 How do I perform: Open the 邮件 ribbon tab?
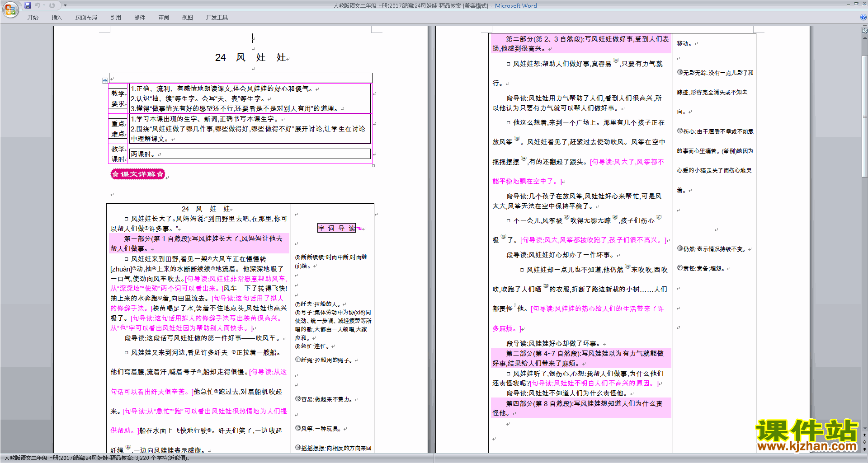coord(140,18)
